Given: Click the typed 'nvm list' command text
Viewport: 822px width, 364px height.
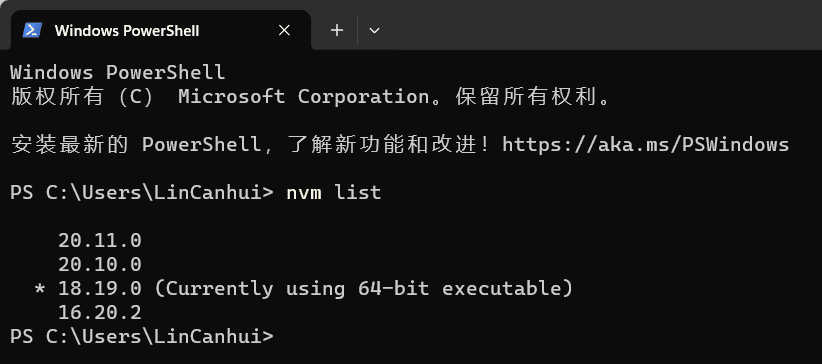Looking at the screenshot, I should [333, 192].
